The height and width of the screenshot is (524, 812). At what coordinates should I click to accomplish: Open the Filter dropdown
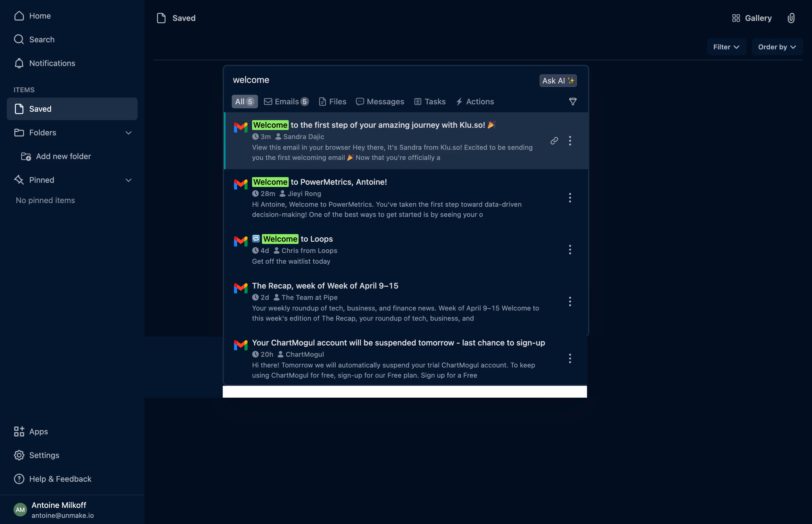coord(726,47)
